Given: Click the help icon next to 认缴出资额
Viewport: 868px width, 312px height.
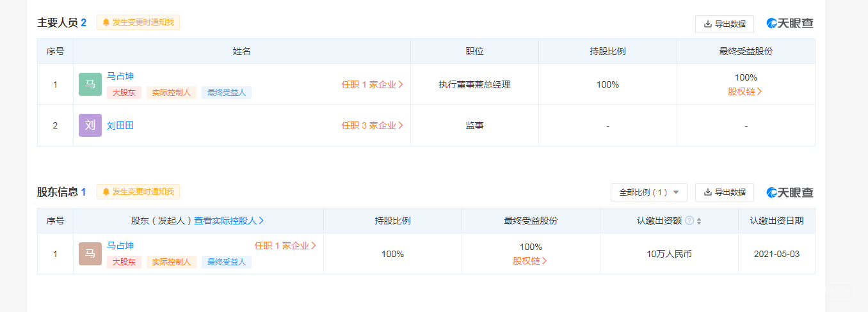Looking at the screenshot, I should click(689, 221).
